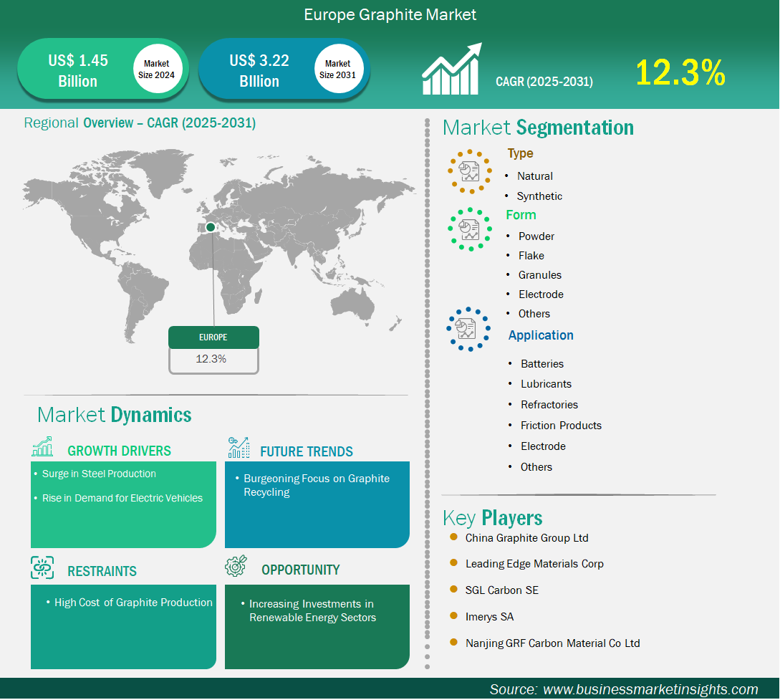Open the Application segmentation document icon
Viewport: 780px width, 700px height.
point(468,329)
